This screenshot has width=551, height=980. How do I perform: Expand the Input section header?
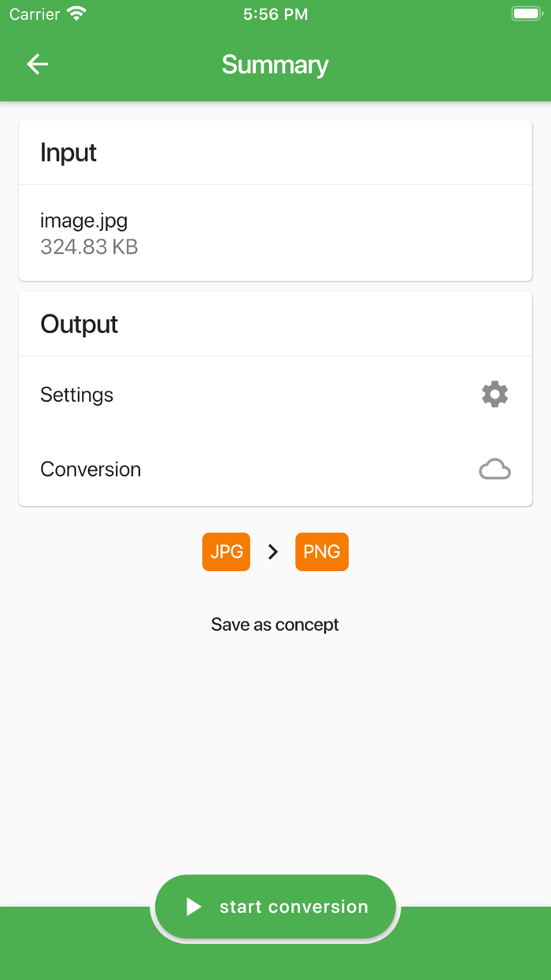(68, 152)
